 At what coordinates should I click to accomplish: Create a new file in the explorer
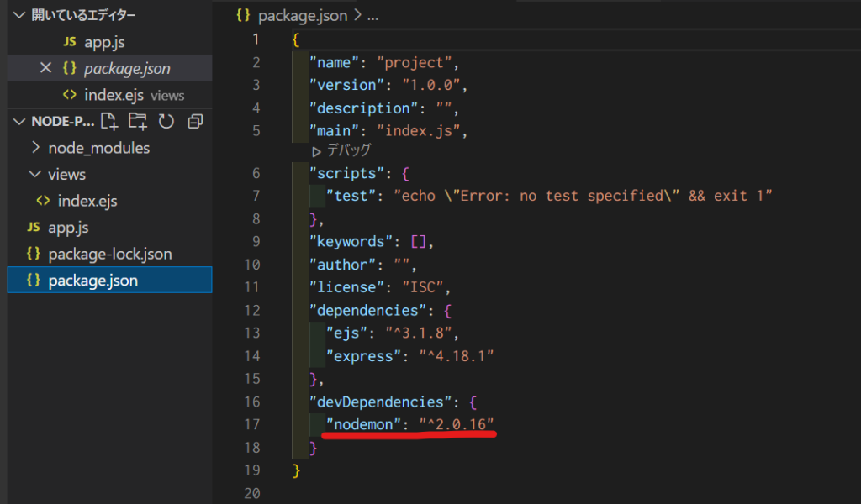(108, 121)
